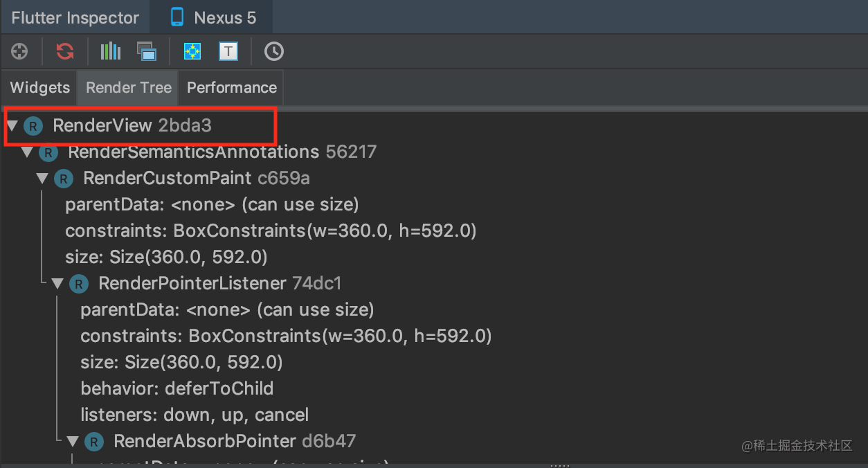Select the RenderCustomPaint R icon
Viewport: 868px width, 468px height.
[63, 179]
